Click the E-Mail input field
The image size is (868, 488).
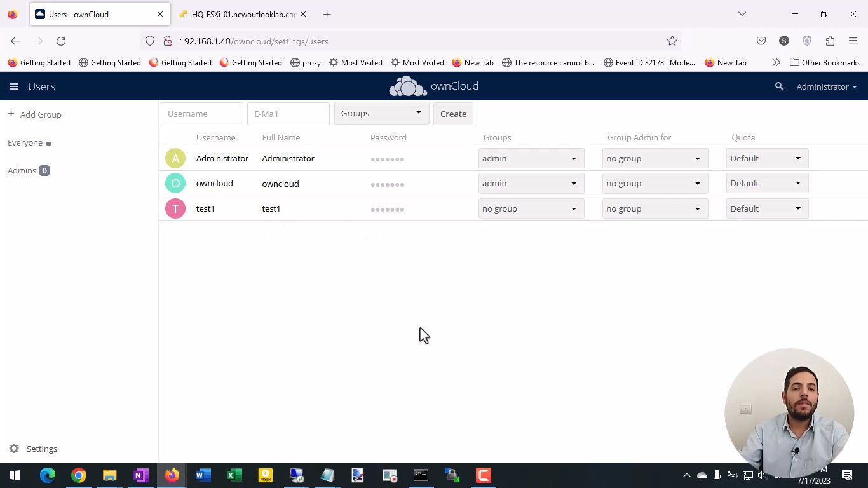[288, 114]
